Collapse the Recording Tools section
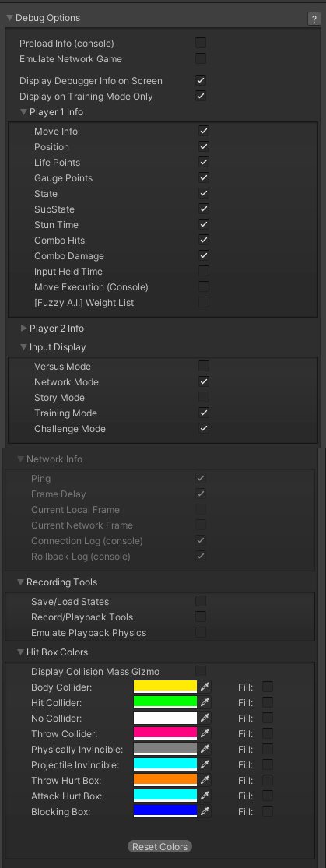Image resolution: width=326 pixels, height=868 pixels. tap(20, 582)
